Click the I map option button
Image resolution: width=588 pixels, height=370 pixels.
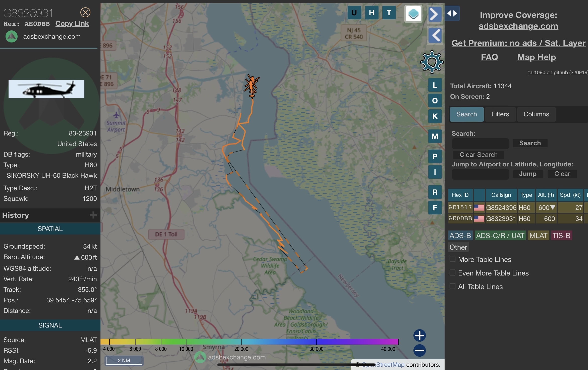coord(435,172)
